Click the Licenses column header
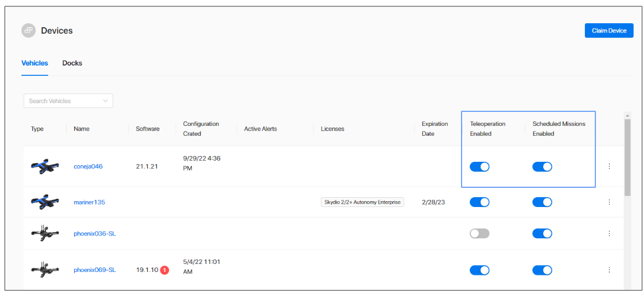This screenshot has width=644, height=294. 332,129
